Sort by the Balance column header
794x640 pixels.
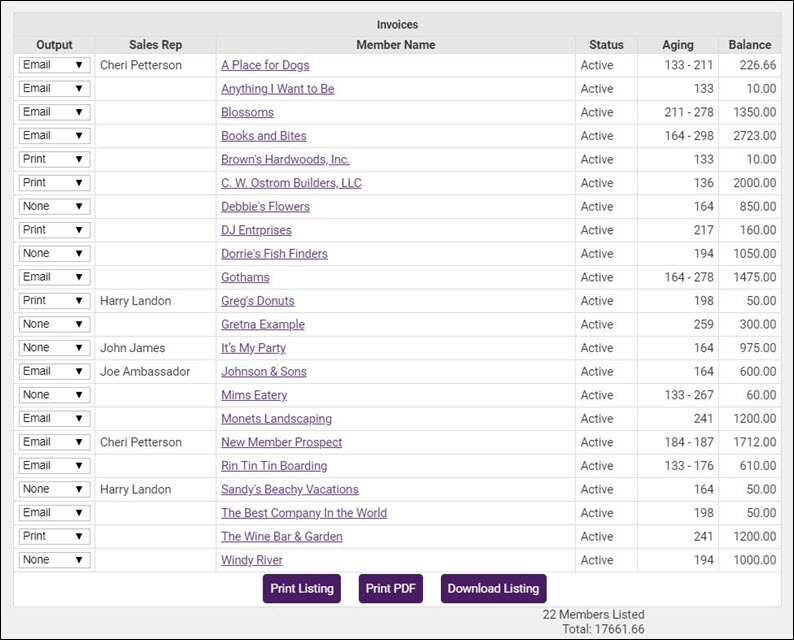[x=749, y=45]
